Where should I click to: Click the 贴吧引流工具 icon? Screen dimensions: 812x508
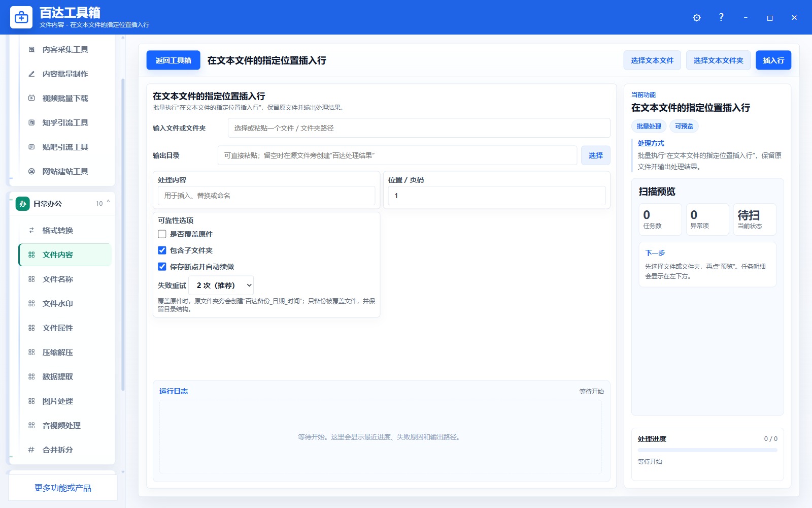click(x=31, y=147)
